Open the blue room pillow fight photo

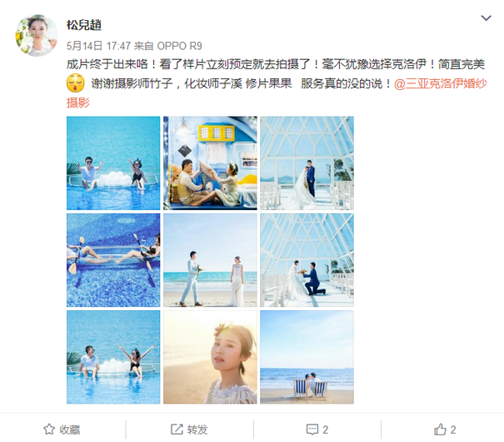click(210, 163)
